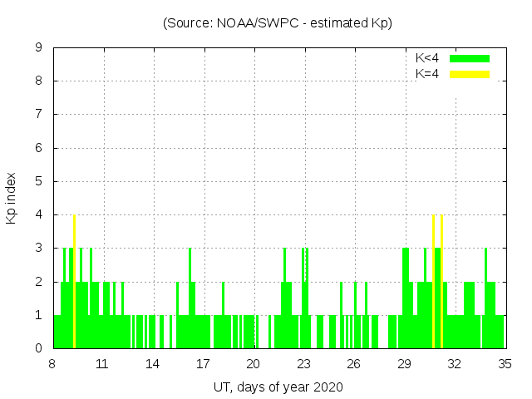Click the y-axis tick label 9
The image size is (532, 399).
point(38,48)
